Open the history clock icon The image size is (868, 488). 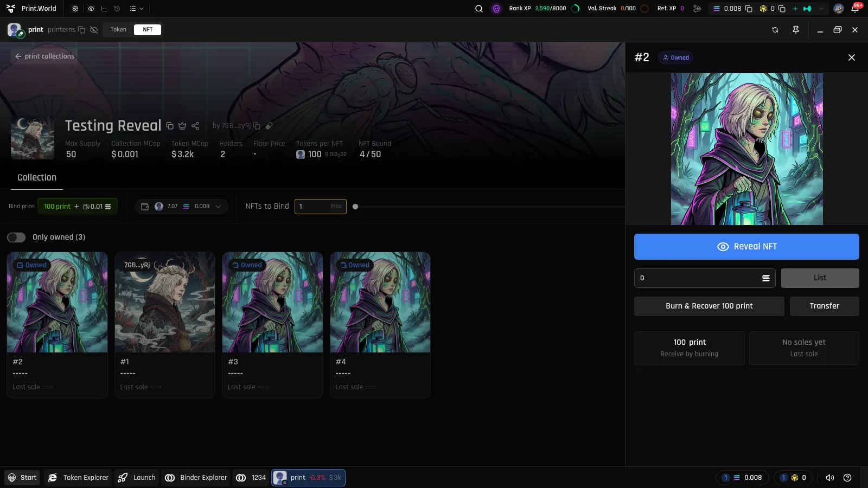coord(117,9)
